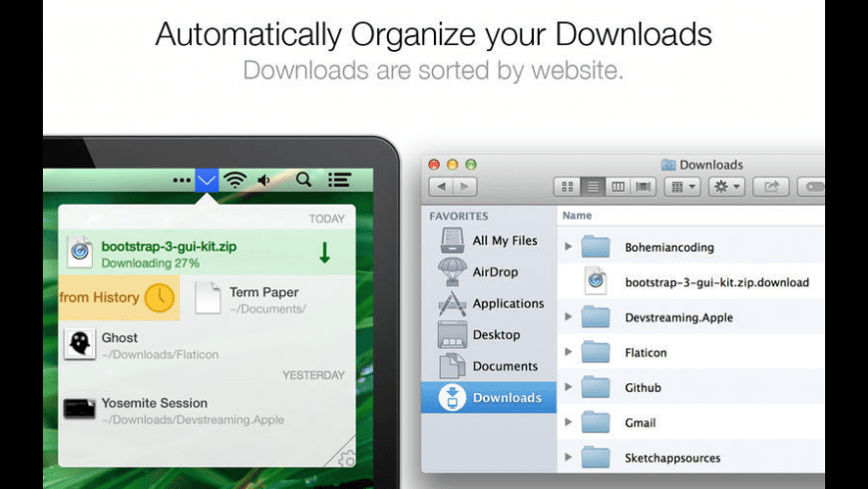Image resolution: width=868 pixels, height=489 pixels.
Task: Select the Gmail folder name
Action: tap(640, 423)
